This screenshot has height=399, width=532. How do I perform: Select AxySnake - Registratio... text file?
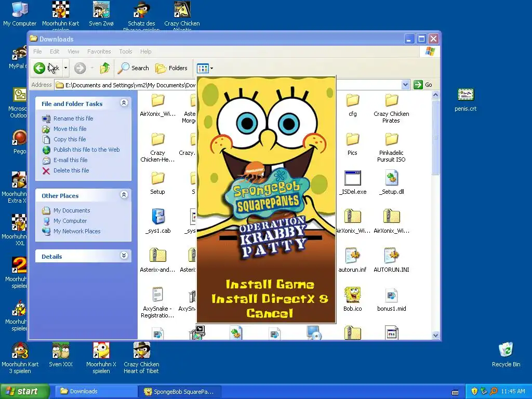click(x=158, y=303)
